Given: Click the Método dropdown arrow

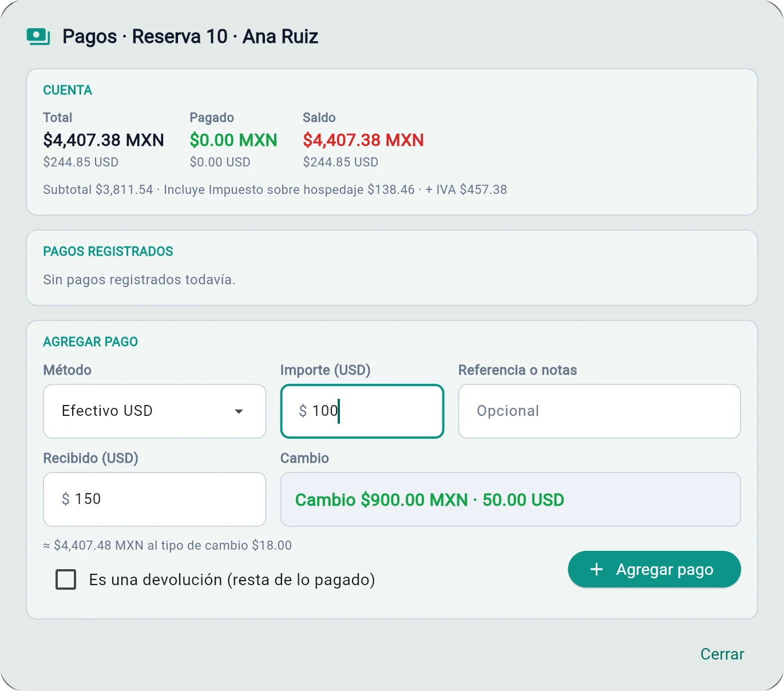Looking at the screenshot, I should [239, 411].
